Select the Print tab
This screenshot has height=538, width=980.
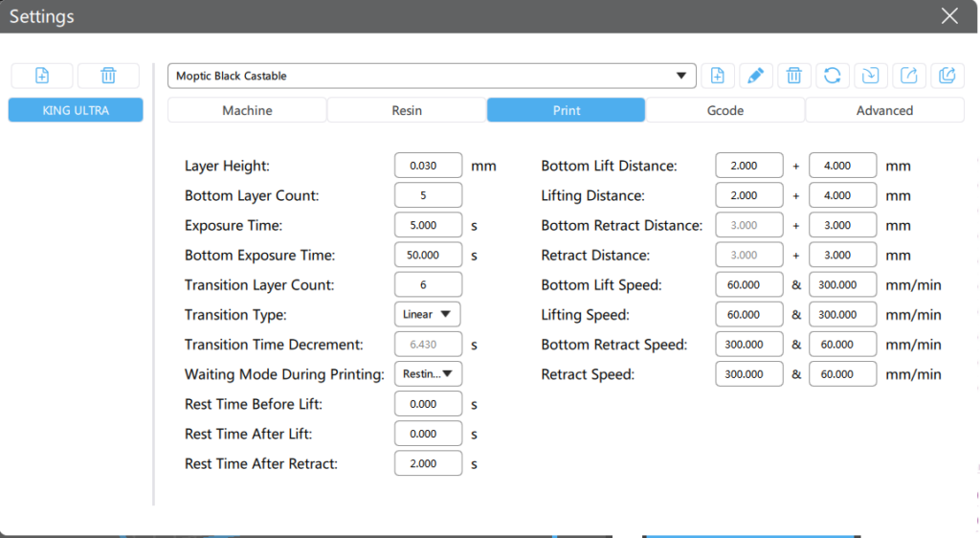567,110
